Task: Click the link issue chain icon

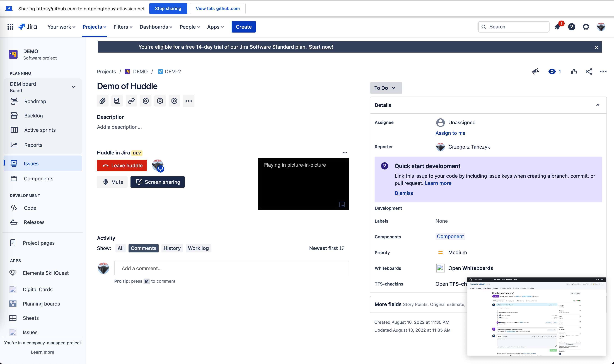Action: pos(131,101)
